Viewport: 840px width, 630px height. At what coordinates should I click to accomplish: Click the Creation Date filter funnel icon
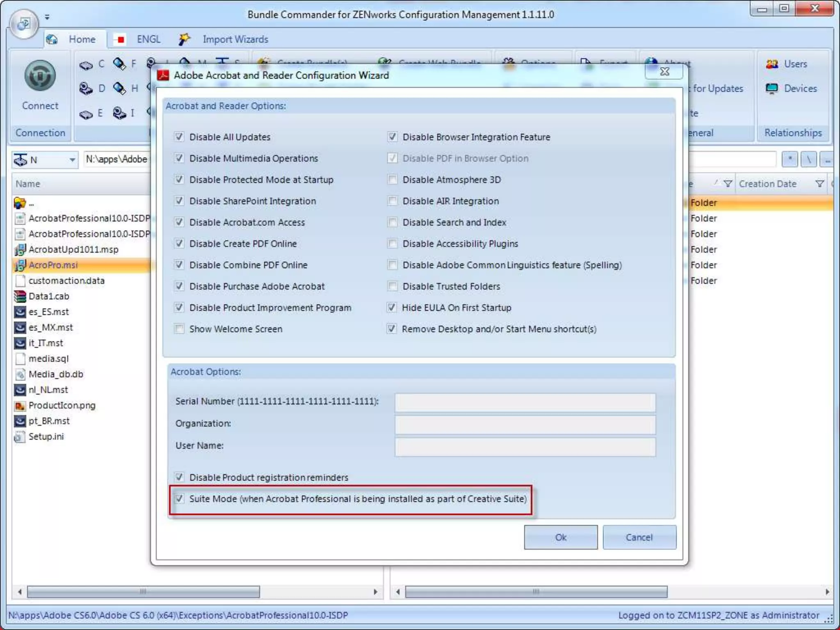tap(819, 184)
